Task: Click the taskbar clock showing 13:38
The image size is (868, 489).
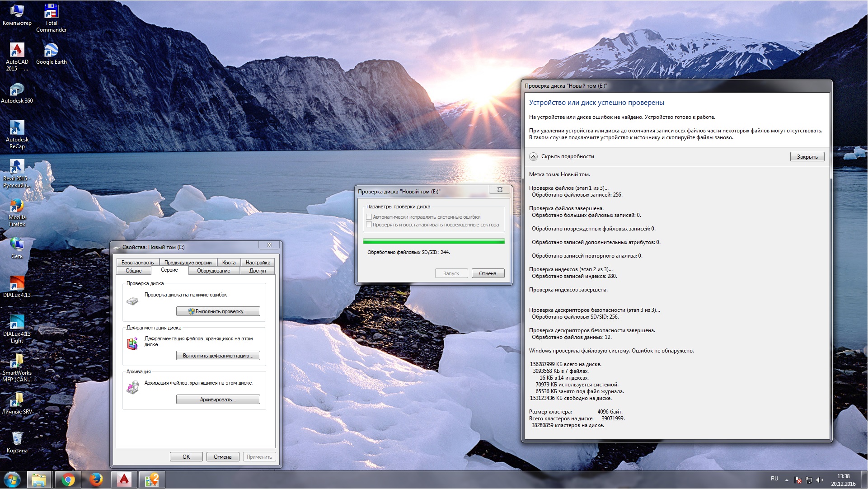Action: (843, 480)
